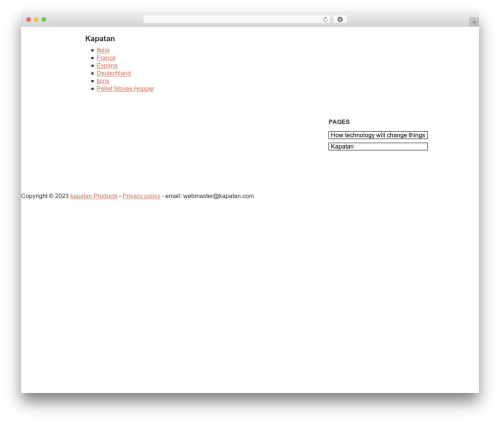Close the browser window with red button
The width and height of the screenshot is (500, 423).
[29, 20]
